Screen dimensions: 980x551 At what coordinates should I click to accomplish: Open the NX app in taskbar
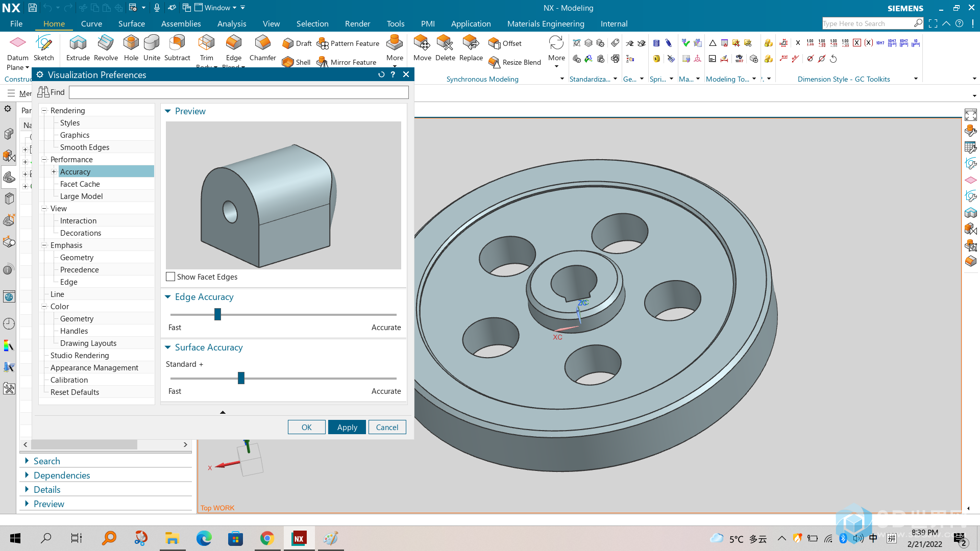pos(299,538)
